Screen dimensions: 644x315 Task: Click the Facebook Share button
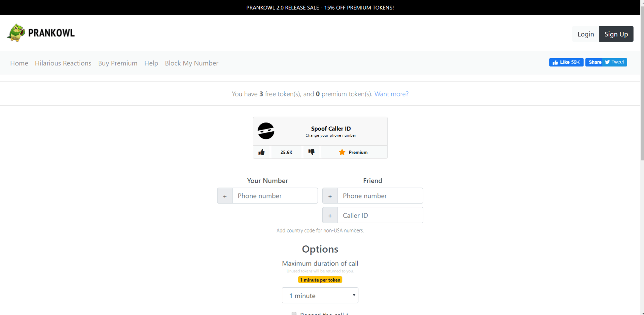pos(594,62)
